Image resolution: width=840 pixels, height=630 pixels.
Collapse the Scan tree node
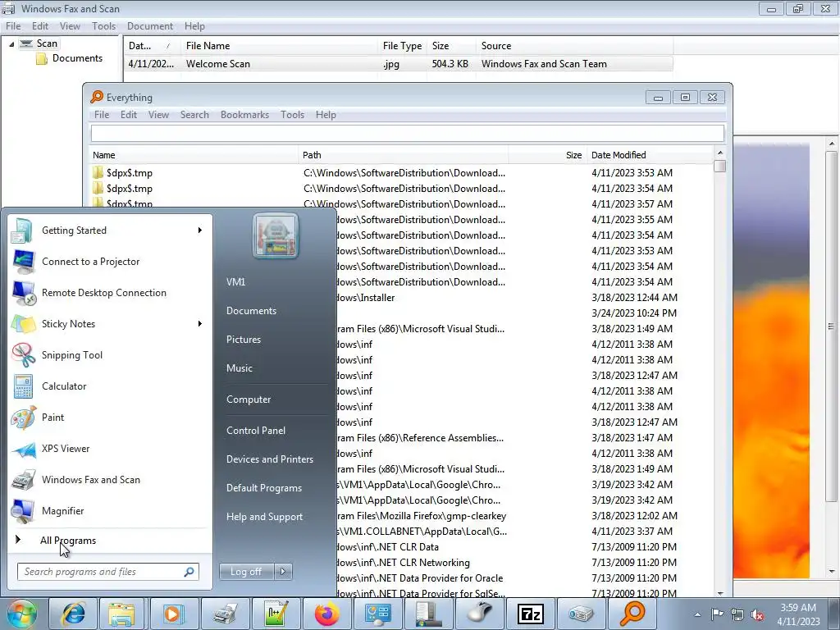pos(11,44)
